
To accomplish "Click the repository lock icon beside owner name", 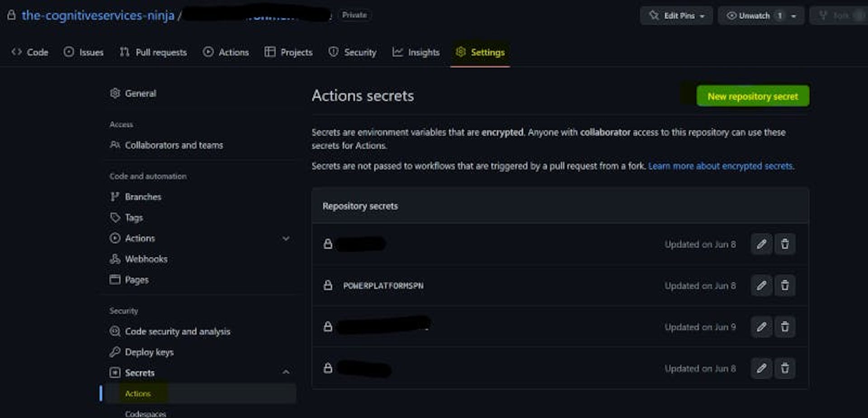I will (x=12, y=15).
